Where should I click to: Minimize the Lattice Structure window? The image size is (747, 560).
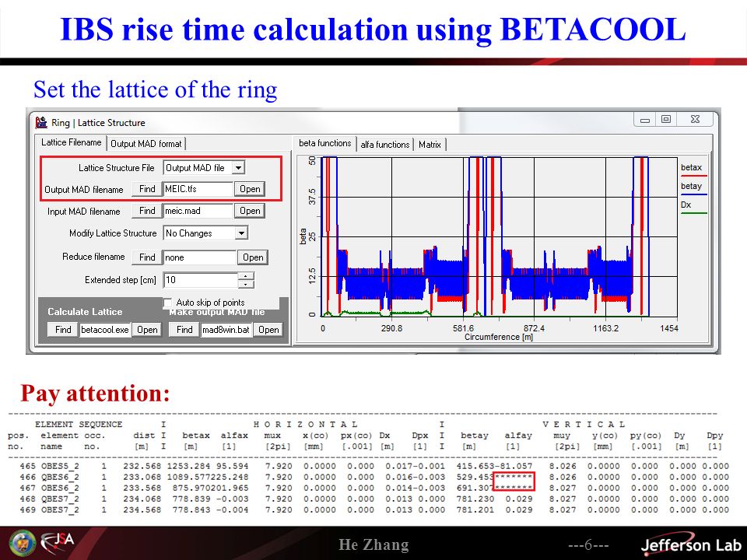coord(645,120)
